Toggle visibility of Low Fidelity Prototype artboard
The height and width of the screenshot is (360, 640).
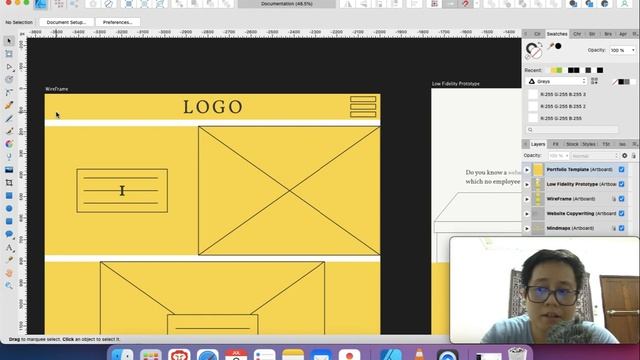pyautogui.click(x=621, y=184)
